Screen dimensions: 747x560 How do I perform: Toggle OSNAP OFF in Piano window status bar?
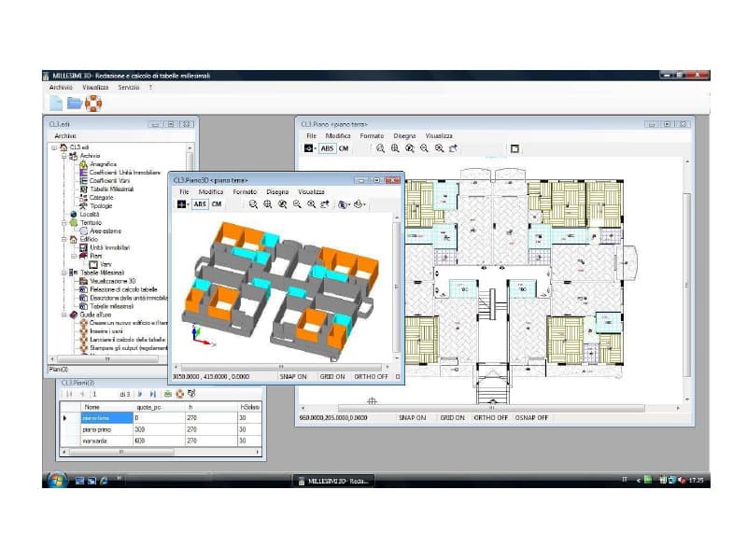(531, 417)
